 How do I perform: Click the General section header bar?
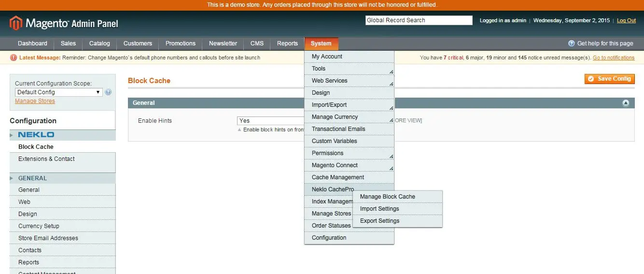click(x=381, y=103)
